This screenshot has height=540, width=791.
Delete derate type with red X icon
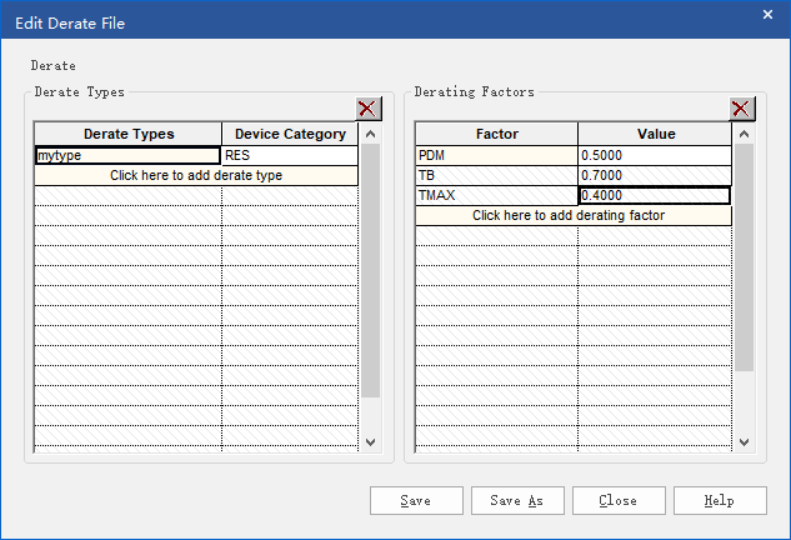click(x=368, y=109)
